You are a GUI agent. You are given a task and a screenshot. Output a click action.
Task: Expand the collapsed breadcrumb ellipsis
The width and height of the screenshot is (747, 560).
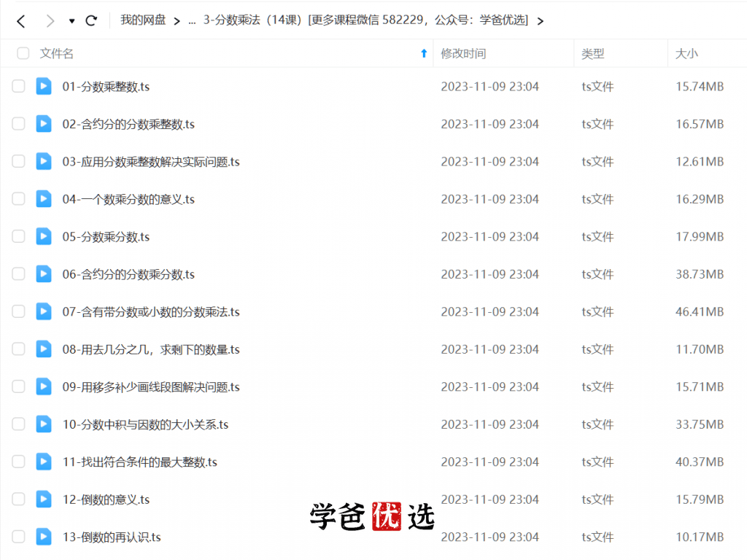[x=192, y=21]
